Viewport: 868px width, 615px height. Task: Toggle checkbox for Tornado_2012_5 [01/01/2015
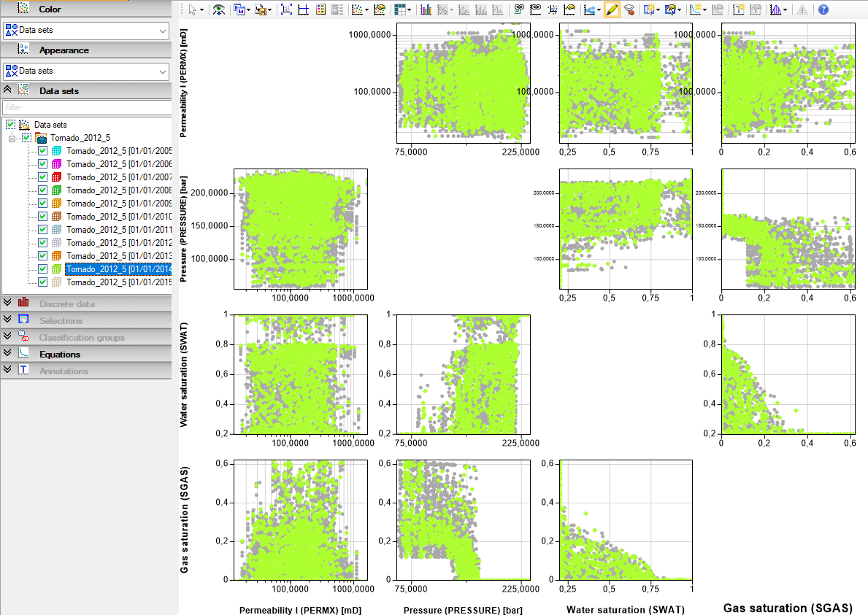click(x=42, y=282)
